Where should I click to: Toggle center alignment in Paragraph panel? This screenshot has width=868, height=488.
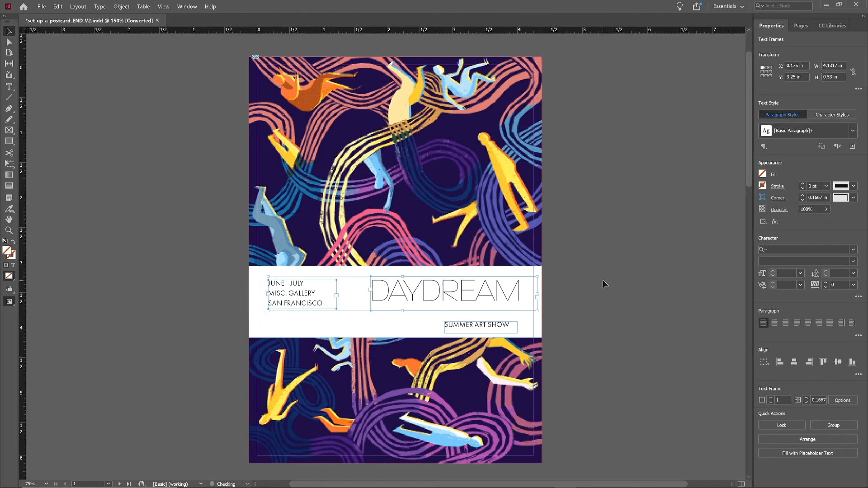pyautogui.click(x=774, y=322)
